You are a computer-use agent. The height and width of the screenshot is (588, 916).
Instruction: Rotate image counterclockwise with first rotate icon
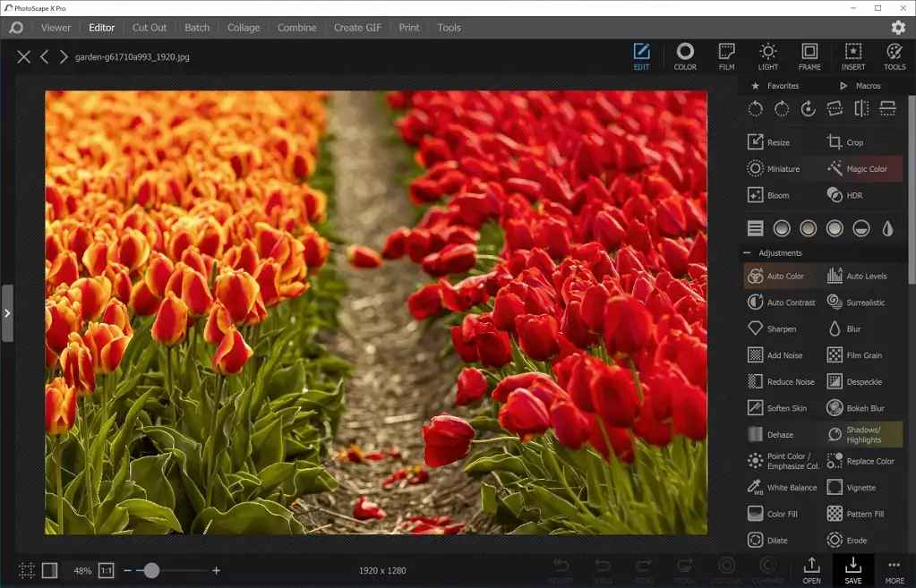pos(756,109)
